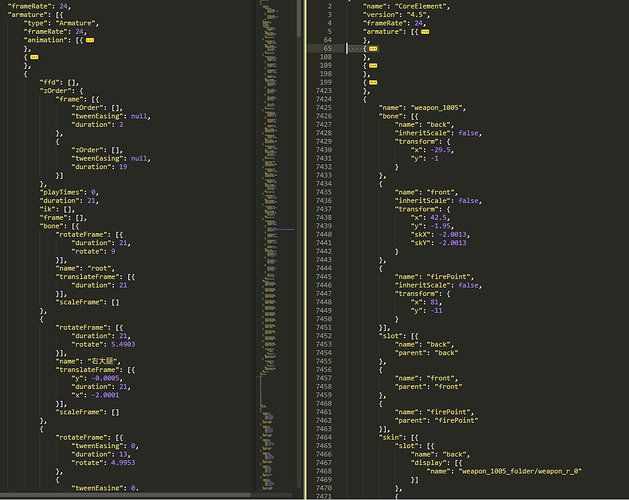
Task: Click "frameRate": 24 on line 4
Action: click(x=393, y=23)
